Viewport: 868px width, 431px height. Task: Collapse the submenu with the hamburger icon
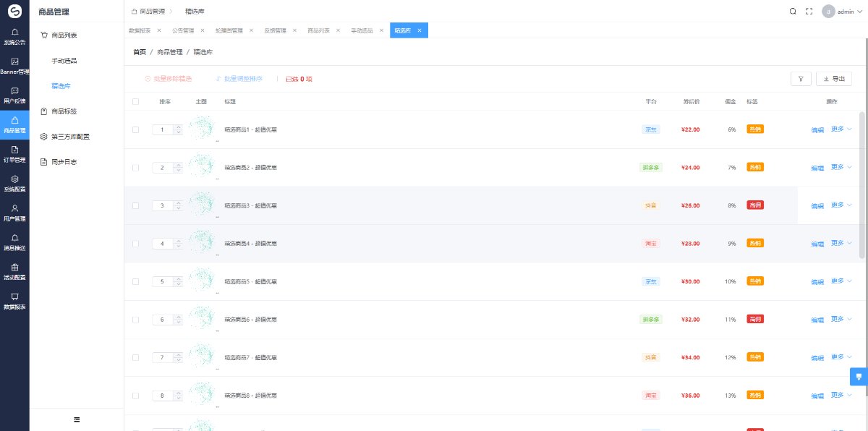[77, 419]
